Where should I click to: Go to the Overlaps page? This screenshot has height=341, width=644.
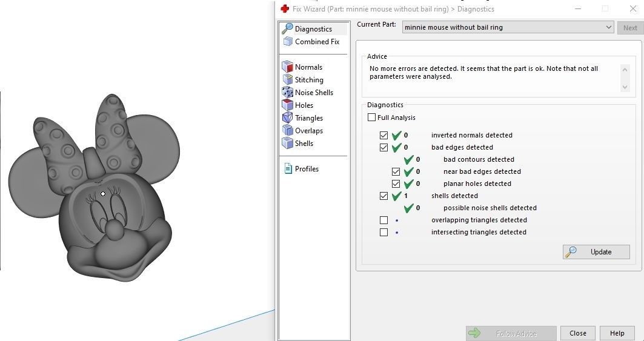(309, 131)
